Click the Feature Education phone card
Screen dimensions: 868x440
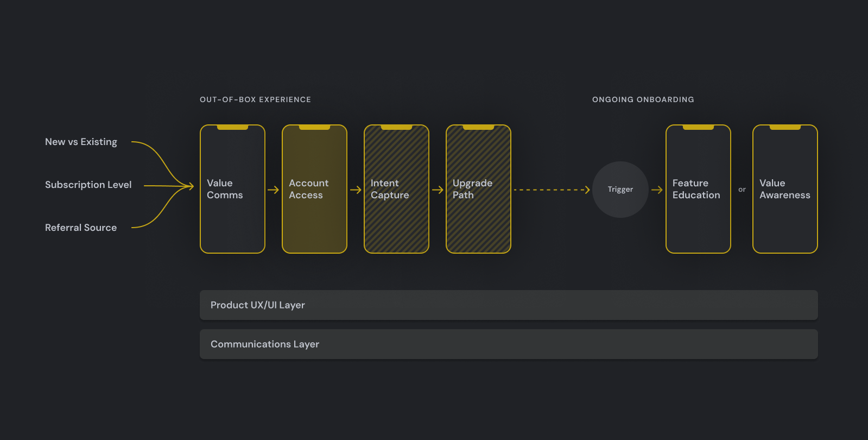(698, 189)
